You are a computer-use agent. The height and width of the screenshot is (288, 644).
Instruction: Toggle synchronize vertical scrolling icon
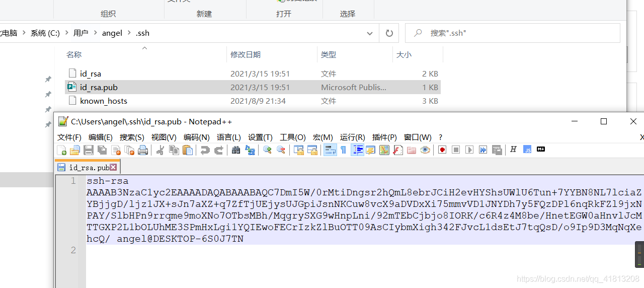click(x=299, y=150)
